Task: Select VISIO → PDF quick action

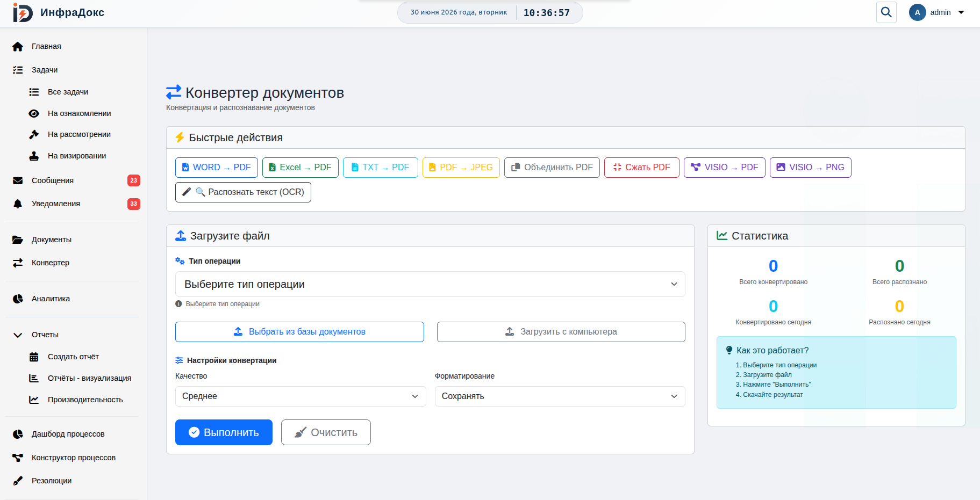Action: pyautogui.click(x=725, y=168)
